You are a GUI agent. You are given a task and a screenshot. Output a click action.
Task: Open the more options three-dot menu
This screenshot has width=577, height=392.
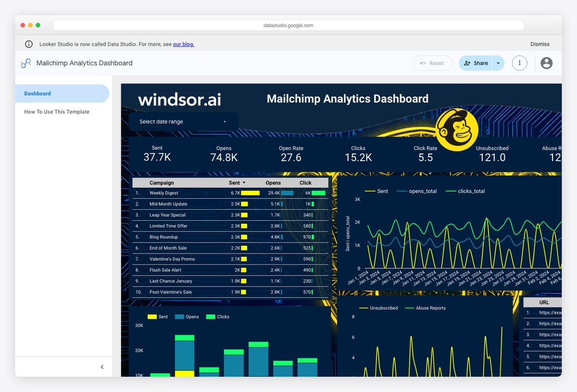[x=519, y=63]
